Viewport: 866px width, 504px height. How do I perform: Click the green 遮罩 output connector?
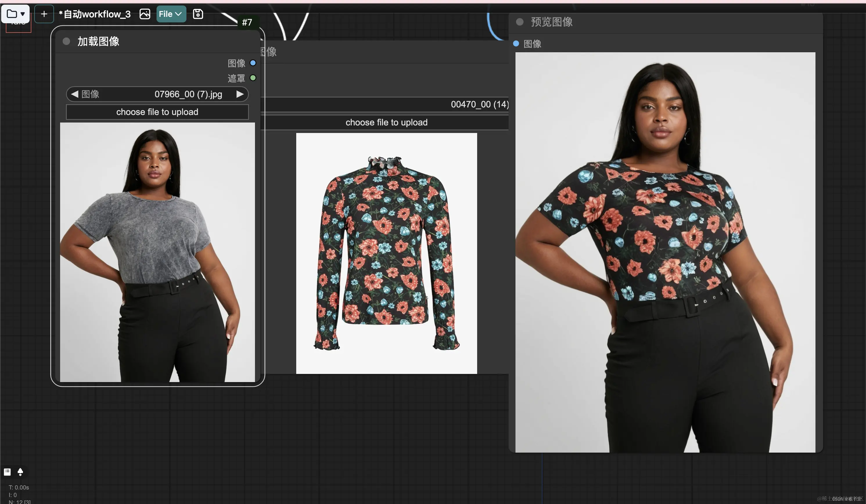253,78
